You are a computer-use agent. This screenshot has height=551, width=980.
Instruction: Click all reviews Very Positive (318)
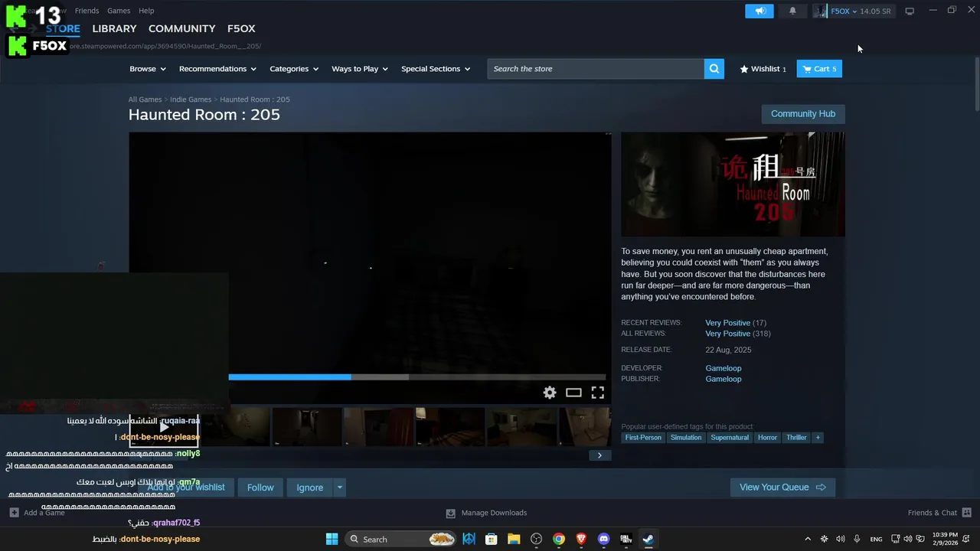pos(738,334)
